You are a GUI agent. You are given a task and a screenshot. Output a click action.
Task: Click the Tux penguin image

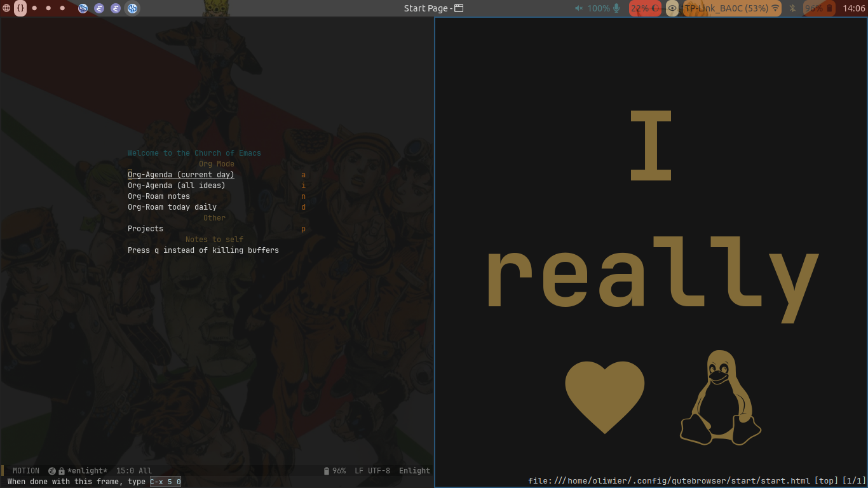[721, 396]
